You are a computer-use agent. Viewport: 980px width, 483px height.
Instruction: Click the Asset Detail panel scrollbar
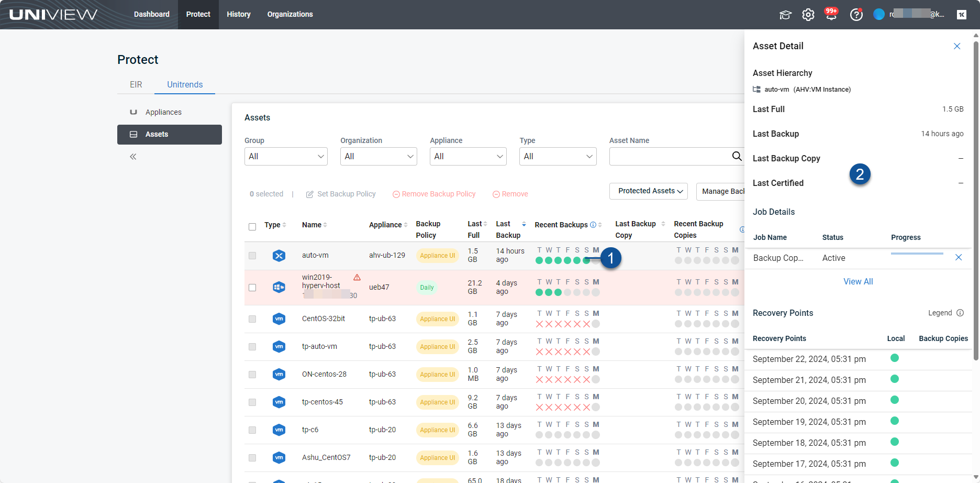(976, 200)
